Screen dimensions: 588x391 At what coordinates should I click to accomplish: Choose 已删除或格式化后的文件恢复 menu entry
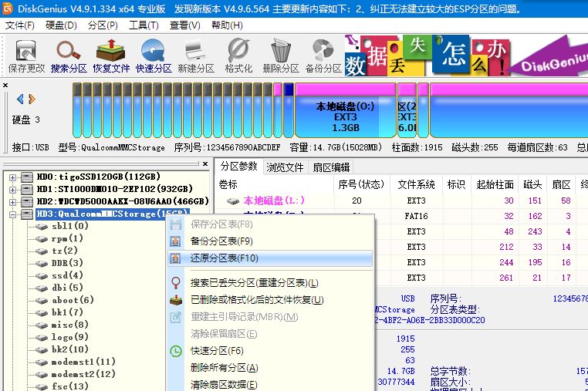coord(270,300)
